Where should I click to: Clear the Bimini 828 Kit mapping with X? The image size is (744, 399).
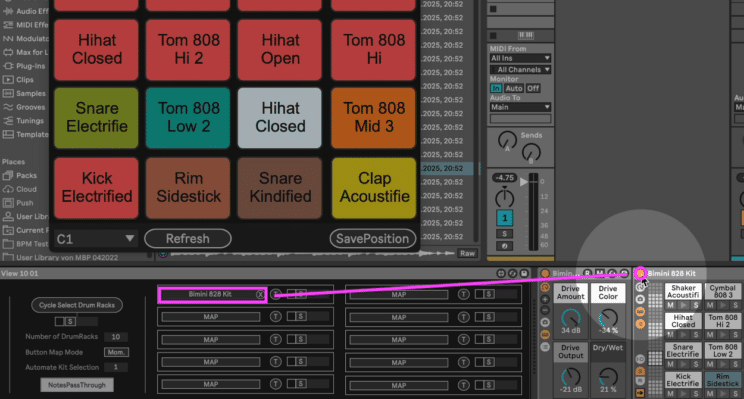260,294
